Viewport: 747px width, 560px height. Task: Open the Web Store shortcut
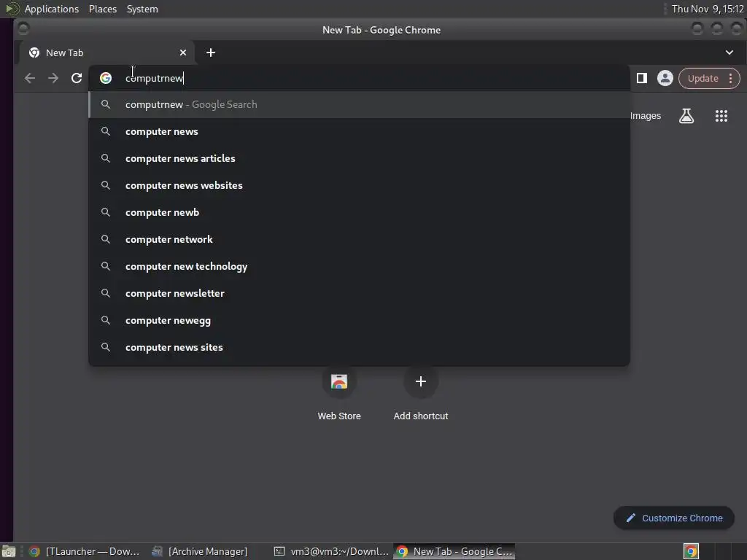[x=339, y=393]
